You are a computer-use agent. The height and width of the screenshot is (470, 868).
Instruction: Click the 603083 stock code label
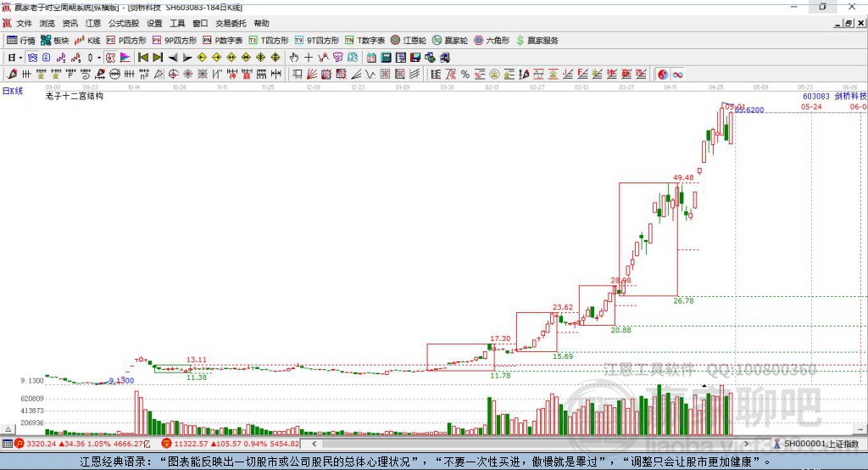(816, 96)
